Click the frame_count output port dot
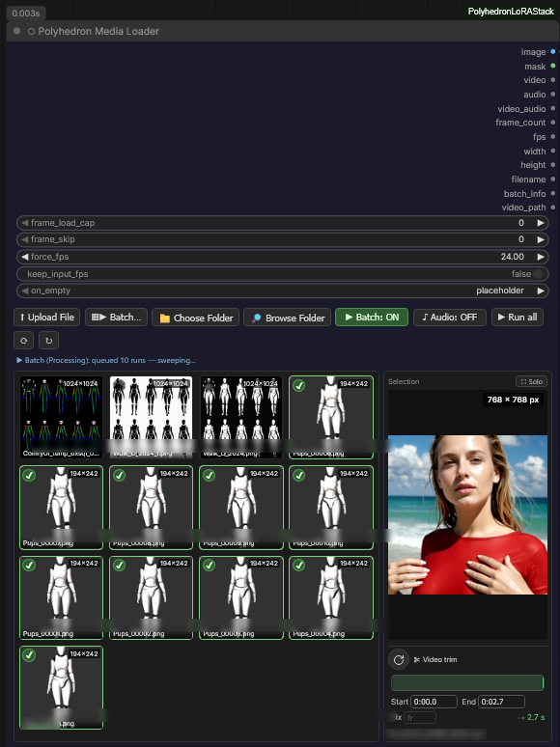Viewport: 560px width, 747px height. pyautogui.click(x=553, y=122)
